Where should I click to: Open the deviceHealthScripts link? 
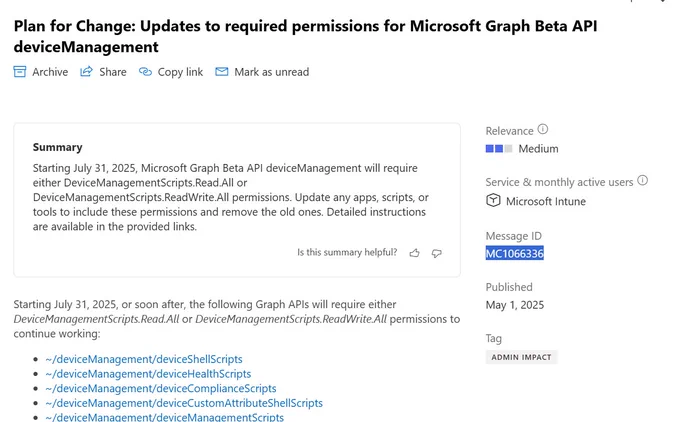(x=148, y=374)
